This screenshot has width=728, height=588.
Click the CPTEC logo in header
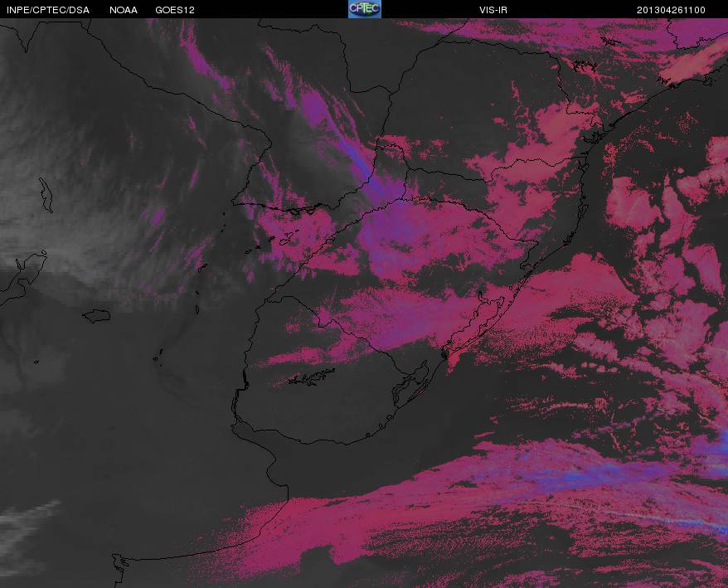[x=365, y=9]
